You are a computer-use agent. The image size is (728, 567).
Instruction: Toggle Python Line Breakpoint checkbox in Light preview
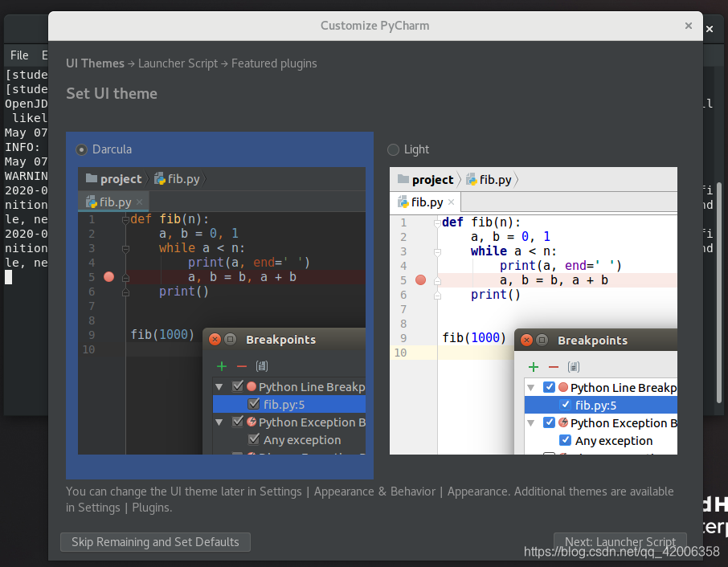tap(550, 387)
